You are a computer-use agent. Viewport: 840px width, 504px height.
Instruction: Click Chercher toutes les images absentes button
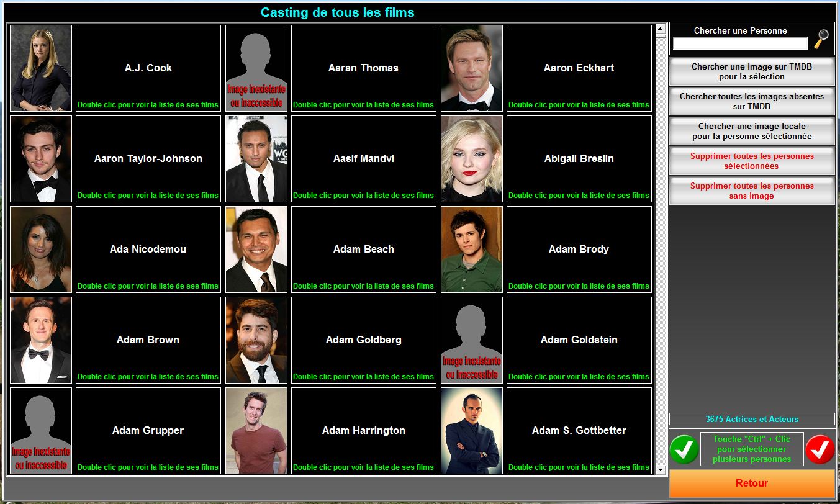(752, 101)
